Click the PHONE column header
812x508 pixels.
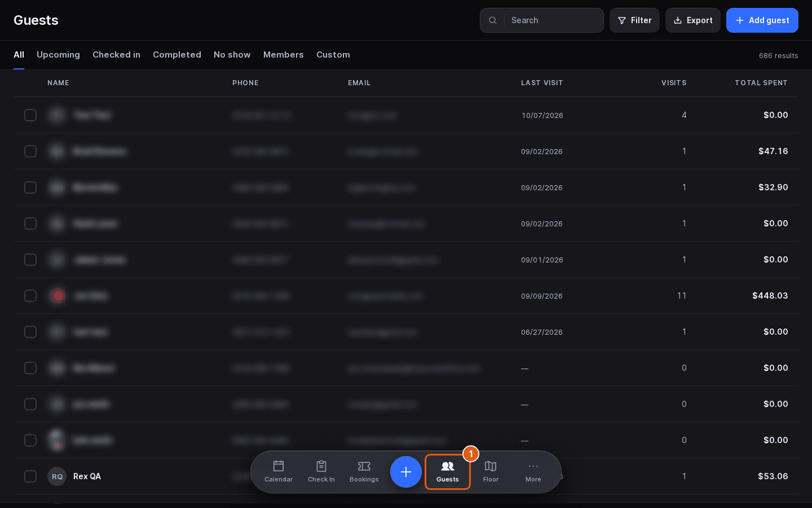point(245,83)
